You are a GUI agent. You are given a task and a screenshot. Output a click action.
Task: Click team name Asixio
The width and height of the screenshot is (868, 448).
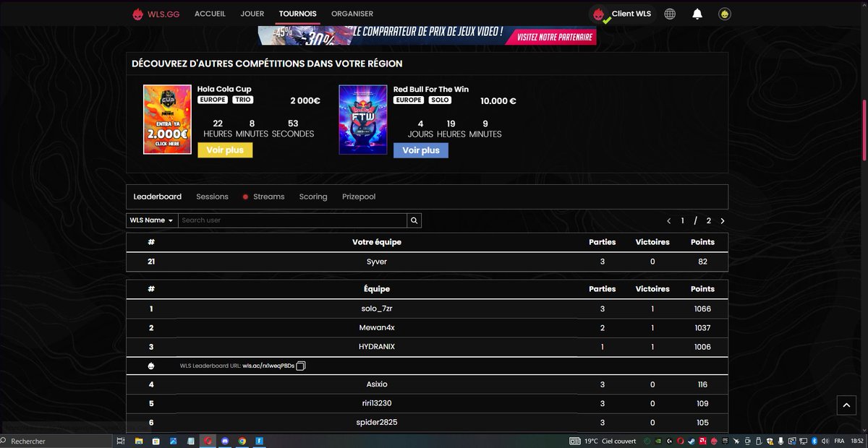pos(377,384)
